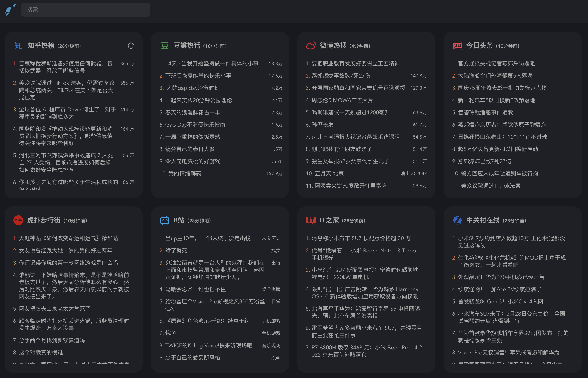Click the B站 TV logo icon

click(x=165, y=220)
